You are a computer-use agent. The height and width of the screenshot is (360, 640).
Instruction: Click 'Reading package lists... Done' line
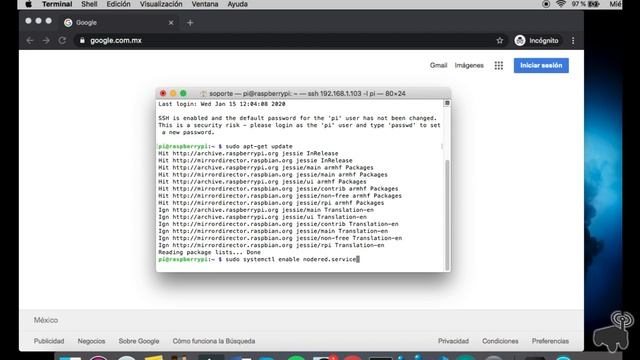pyautogui.click(x=209, y=252)
